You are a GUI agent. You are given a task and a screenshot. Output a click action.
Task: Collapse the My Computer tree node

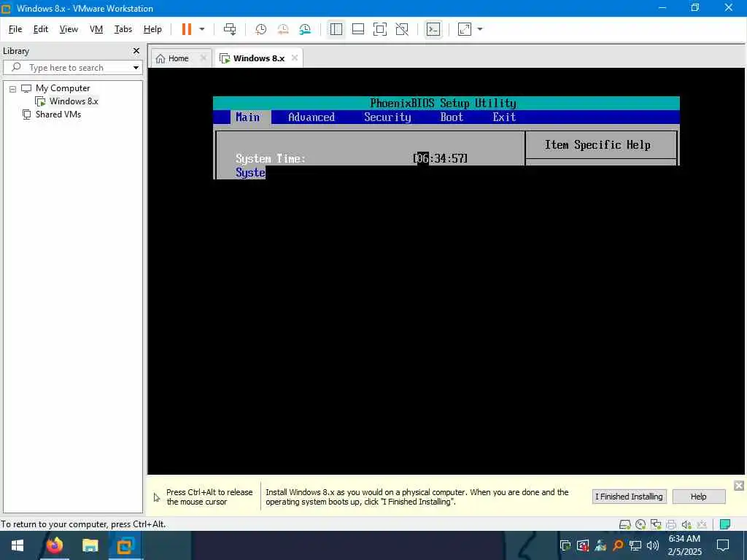click(13, 88)
